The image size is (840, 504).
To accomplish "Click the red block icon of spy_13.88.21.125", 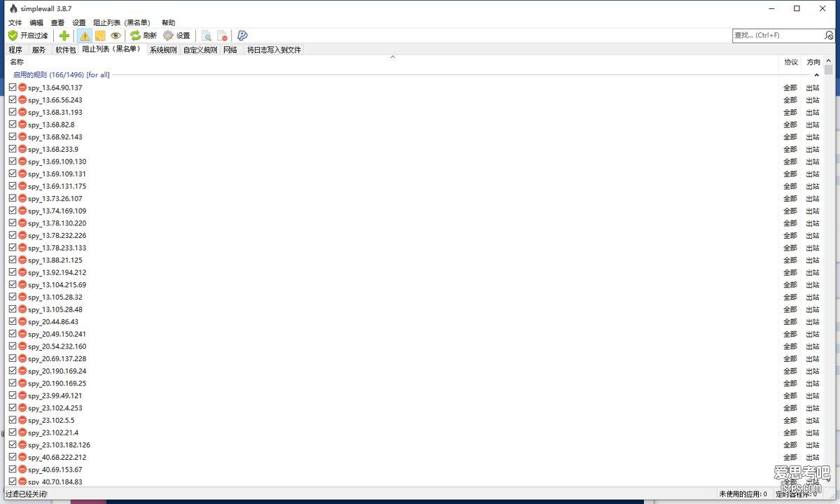I will pyautogui.click(x=22, y=260).
